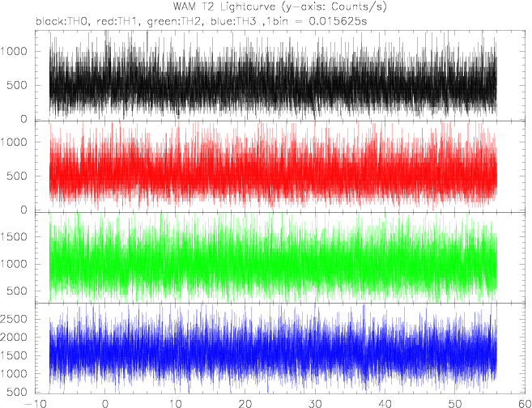This screenshot has height=408, width=532.
Task: Click the x-axis tick label "30"
Action: (315, 404)
